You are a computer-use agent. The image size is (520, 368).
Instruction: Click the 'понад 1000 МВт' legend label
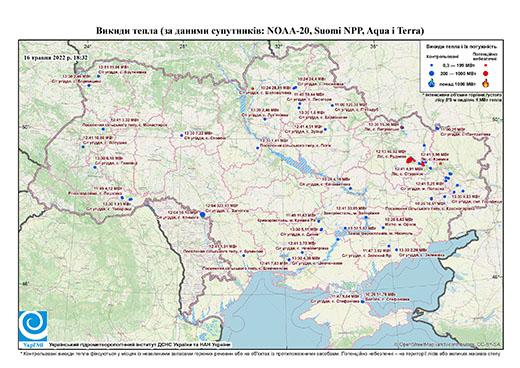point(458,83)
